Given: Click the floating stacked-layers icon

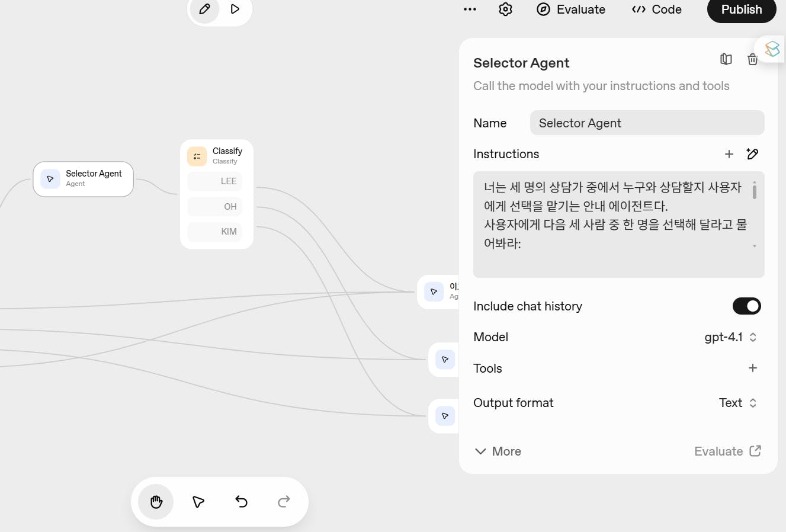Looking at the screenshot, I should coord(772,49).
